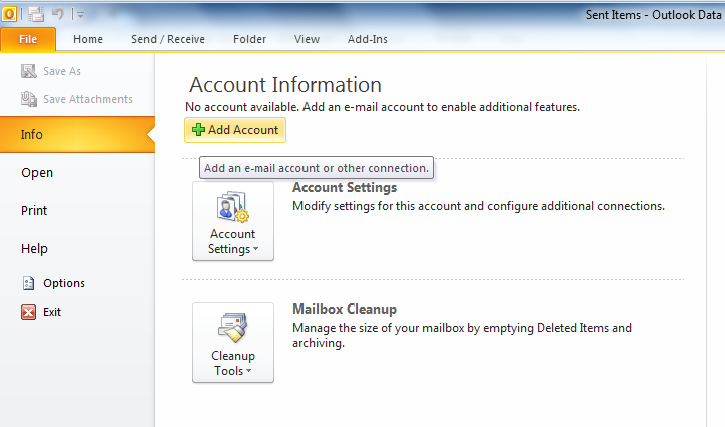Click the Account Settings people-and-gear icon
The width and height of the screenshot is (725, 427).
[233, 207]
